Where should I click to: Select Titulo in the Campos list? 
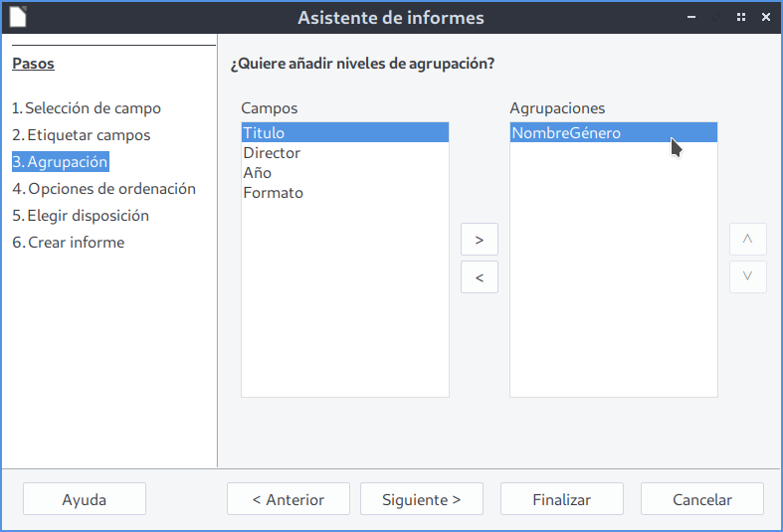click(x=264, y=132)
